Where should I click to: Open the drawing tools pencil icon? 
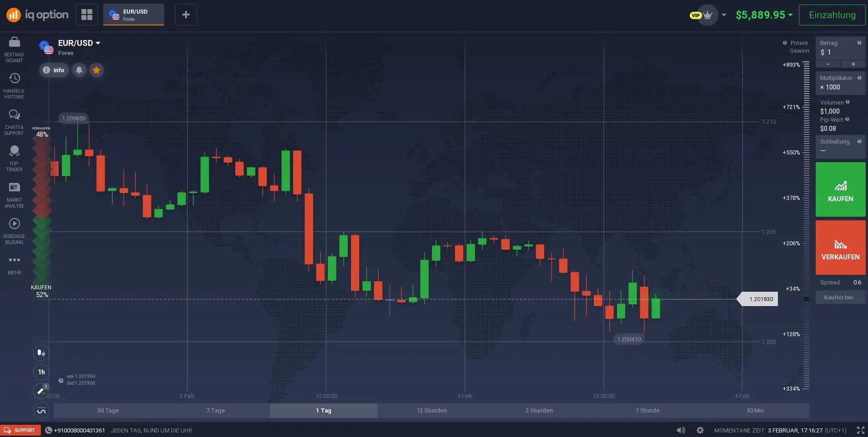point(41,391)
